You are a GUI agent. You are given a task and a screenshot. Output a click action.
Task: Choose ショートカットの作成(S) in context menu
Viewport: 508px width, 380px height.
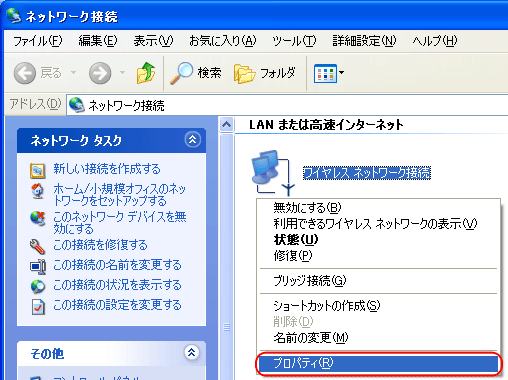[378, 306]
